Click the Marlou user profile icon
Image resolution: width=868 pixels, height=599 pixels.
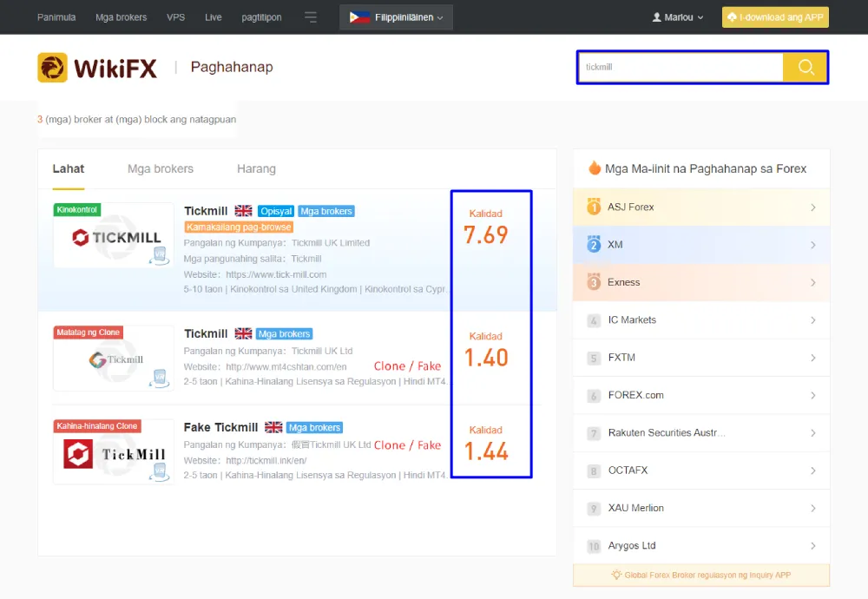tap(656, 17)
